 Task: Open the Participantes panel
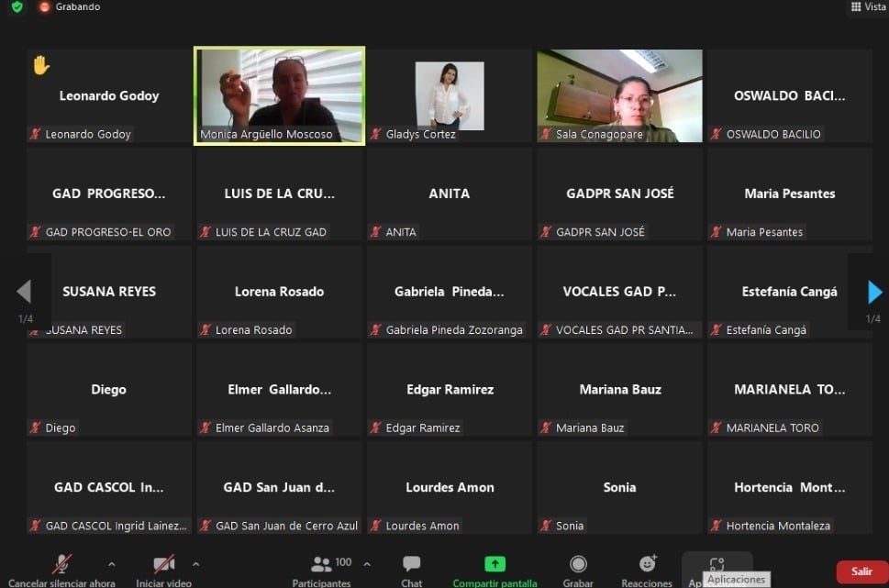click(x=321, y=566)
